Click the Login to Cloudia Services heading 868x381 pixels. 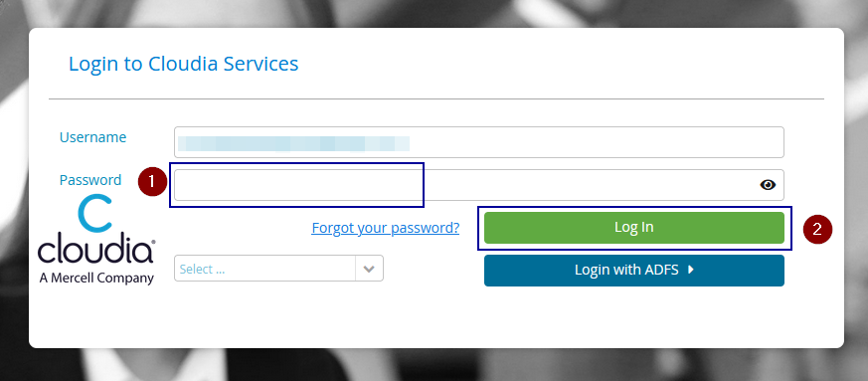click(x=183, y=64)
